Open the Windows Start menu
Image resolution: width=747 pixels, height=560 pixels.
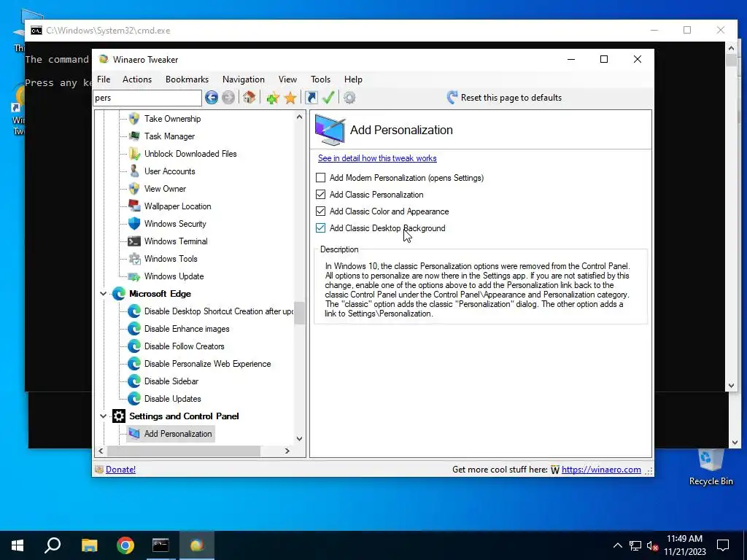tap(18, 545)
